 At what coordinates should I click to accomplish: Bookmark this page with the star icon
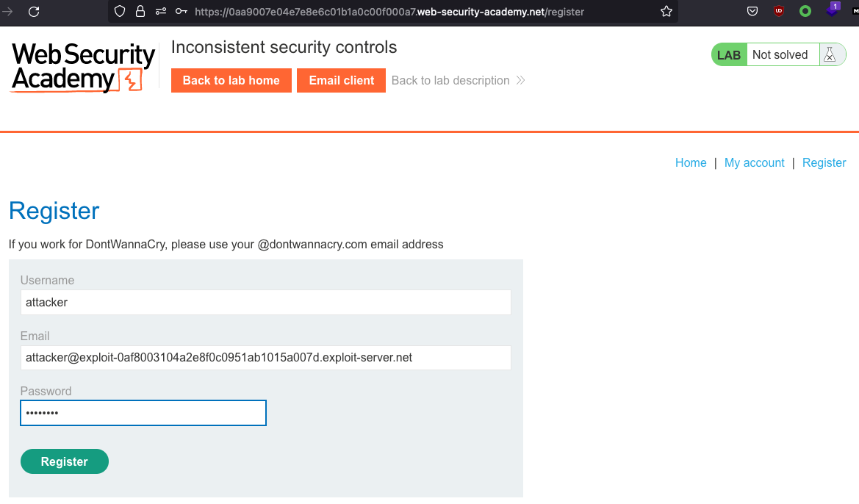(666, 12)
